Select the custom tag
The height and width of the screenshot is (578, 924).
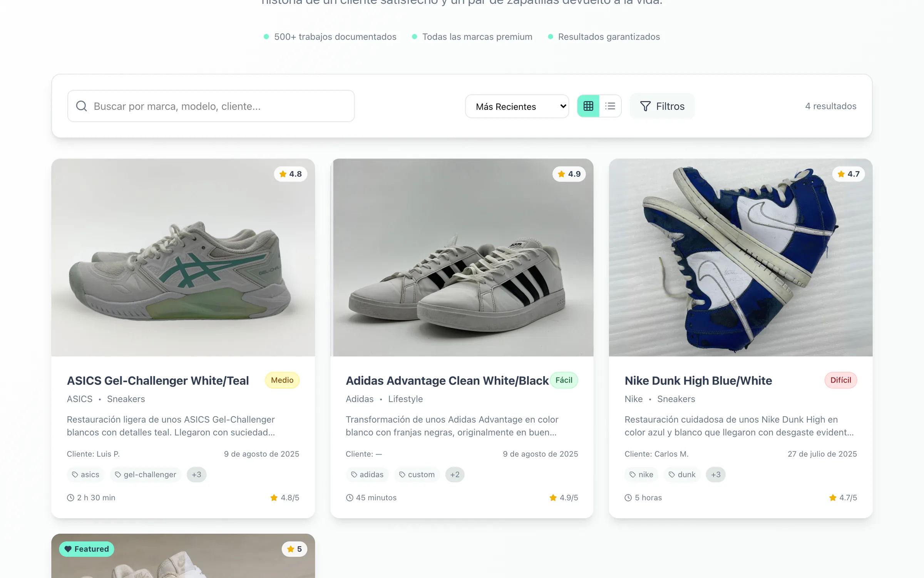click(x=417, y=474)
